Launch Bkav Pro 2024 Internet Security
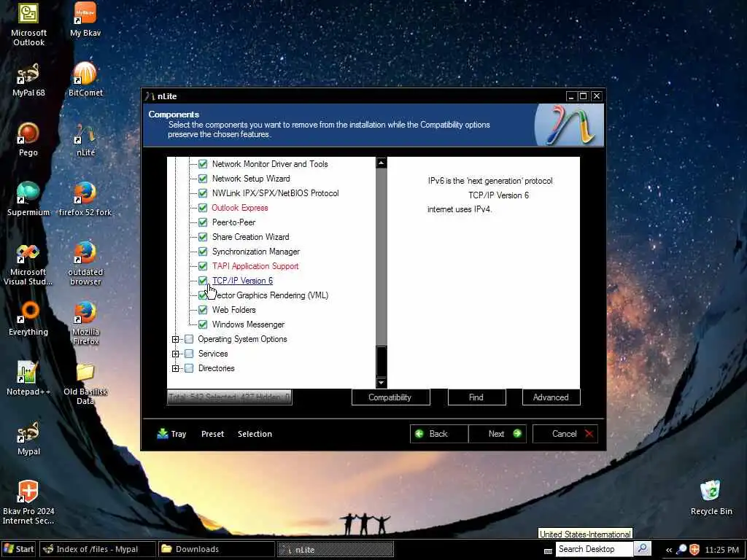 pos(28,503)
